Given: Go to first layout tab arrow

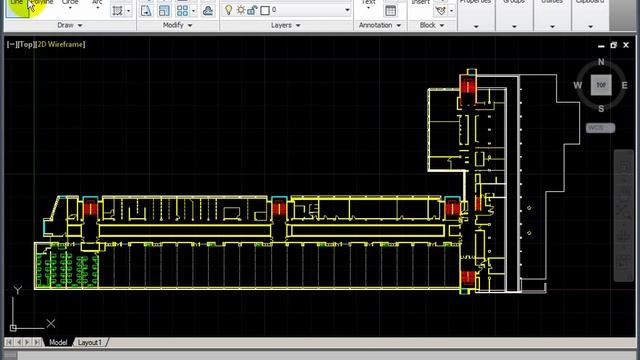Looking at the screenshot, I should (9, 342).
